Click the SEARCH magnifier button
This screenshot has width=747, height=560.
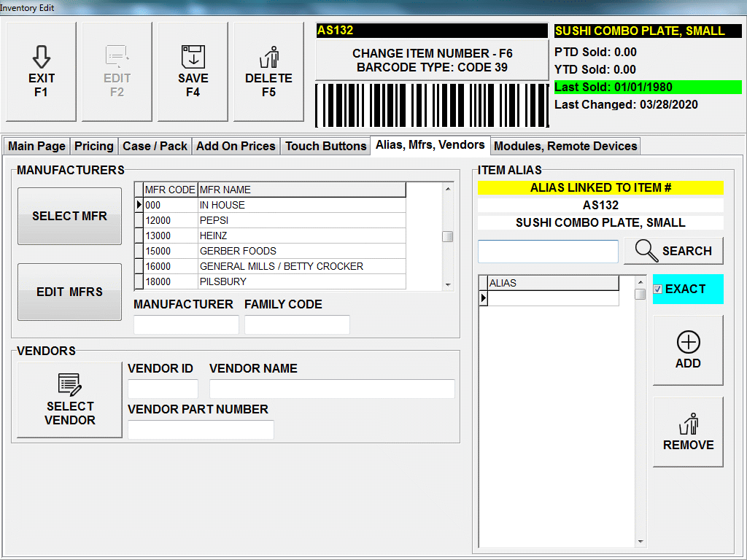(x=673, y=251)
